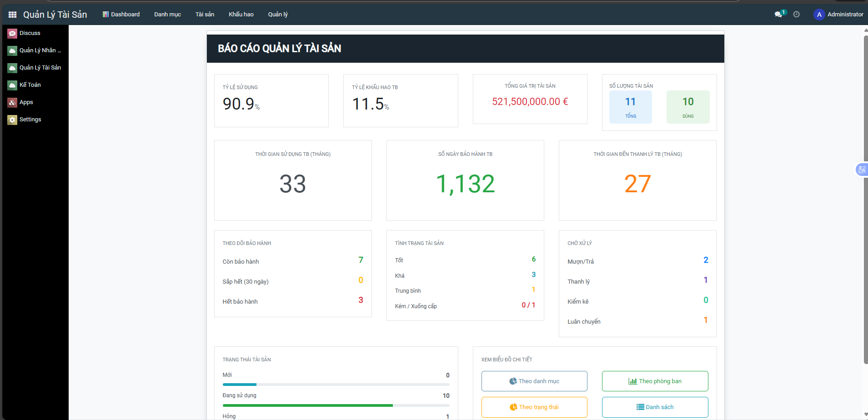Viewport: 868px width, 420px height.
Task: Click the Theo phòng ban chart button
Action: click(x=655, y=381)
